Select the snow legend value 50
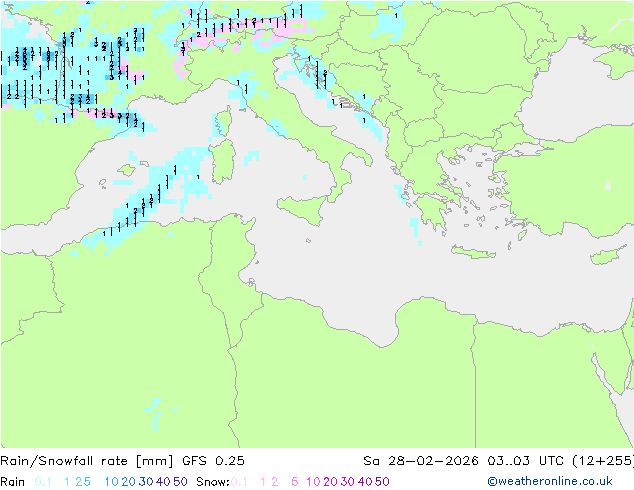This screenshot has height=490, width=634. coord(382,482)
